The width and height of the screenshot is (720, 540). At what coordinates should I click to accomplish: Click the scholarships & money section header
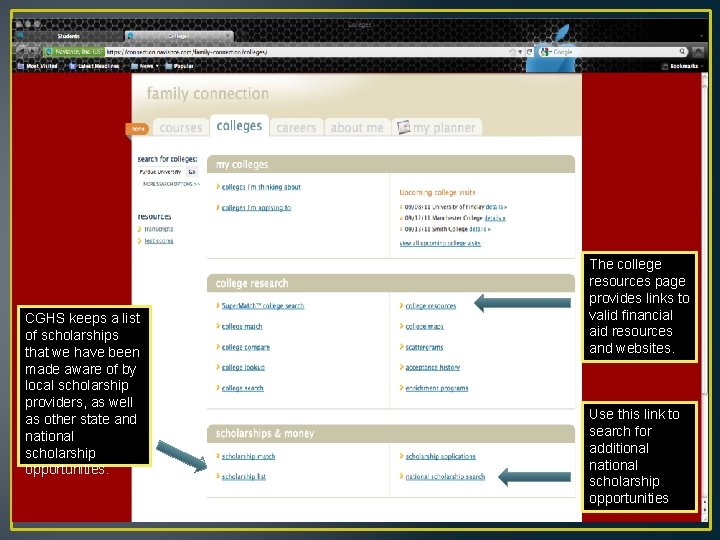(391, 433)
